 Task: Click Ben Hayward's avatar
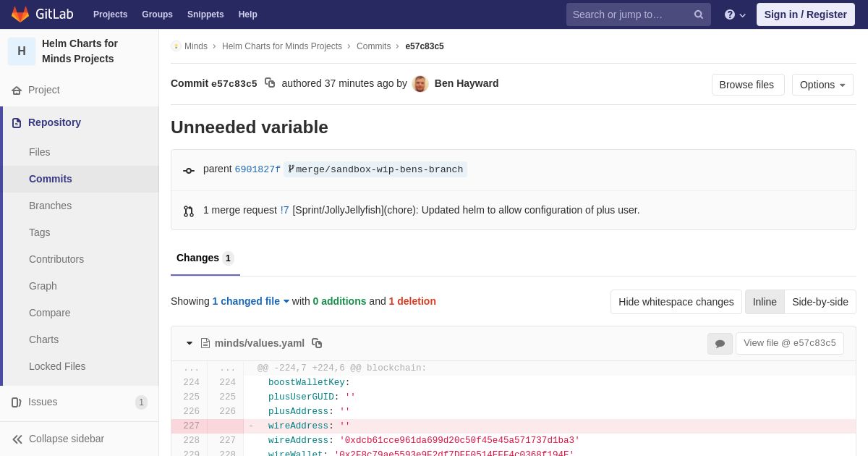click(x=420, y=84)
